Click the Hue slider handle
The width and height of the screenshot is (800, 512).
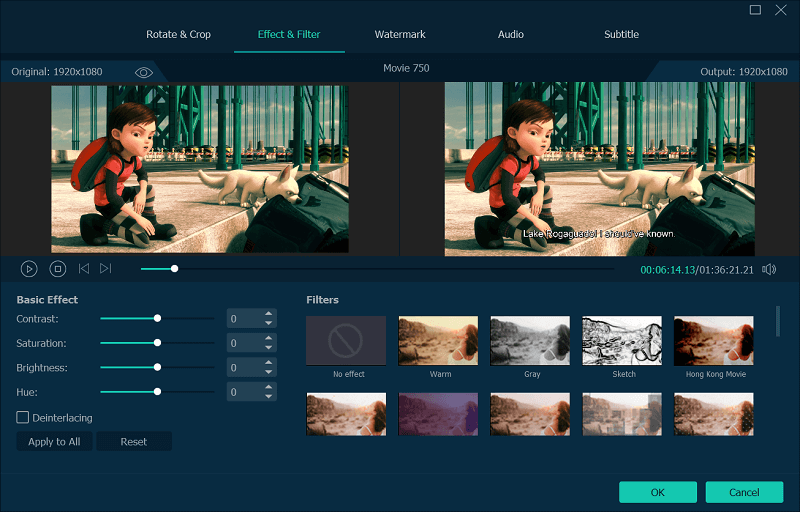point(158,392)
